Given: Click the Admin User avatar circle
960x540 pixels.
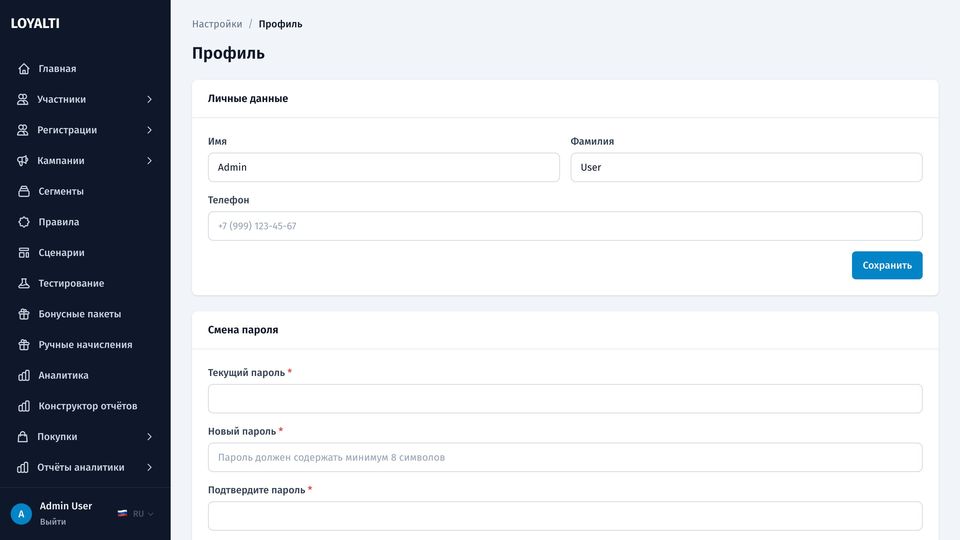Looking at the screenshot, I should [x=21, y=514].
